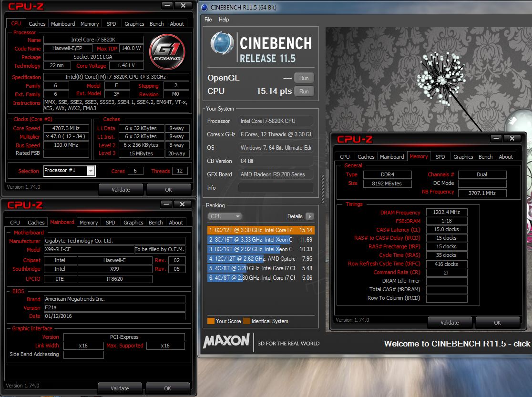
Task: Click the Identical System legend swatch
Action: click(246, 321)
